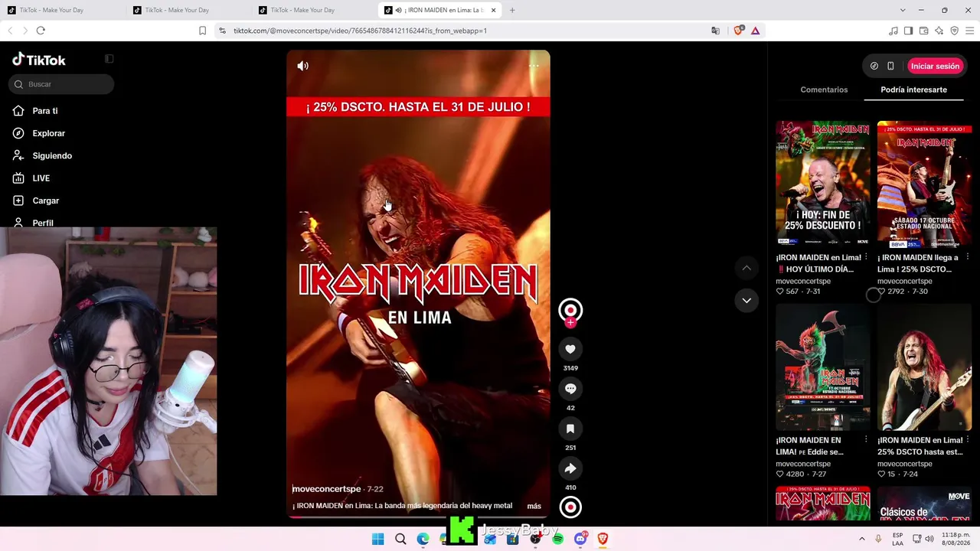The image size is (980, 551).
Task: Open the Brave VPN shield icon
Action: (x=954, y=31)
